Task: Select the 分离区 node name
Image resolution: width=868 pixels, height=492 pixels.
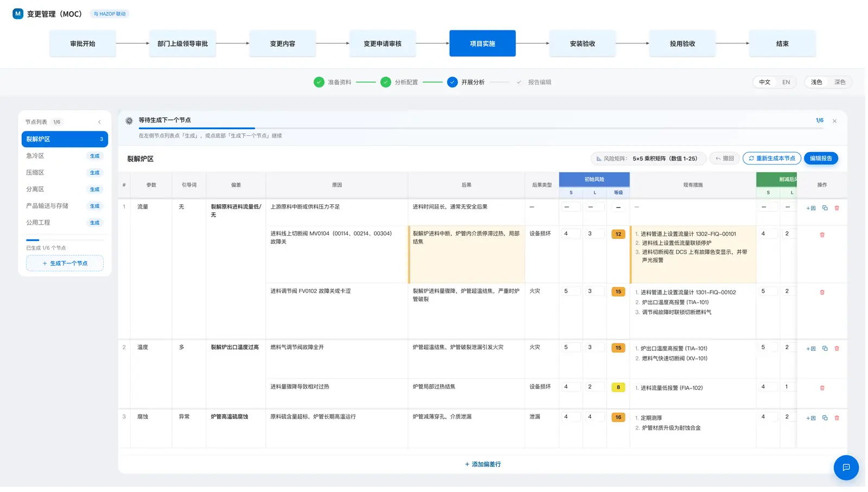Action: [x=35, y=190]
